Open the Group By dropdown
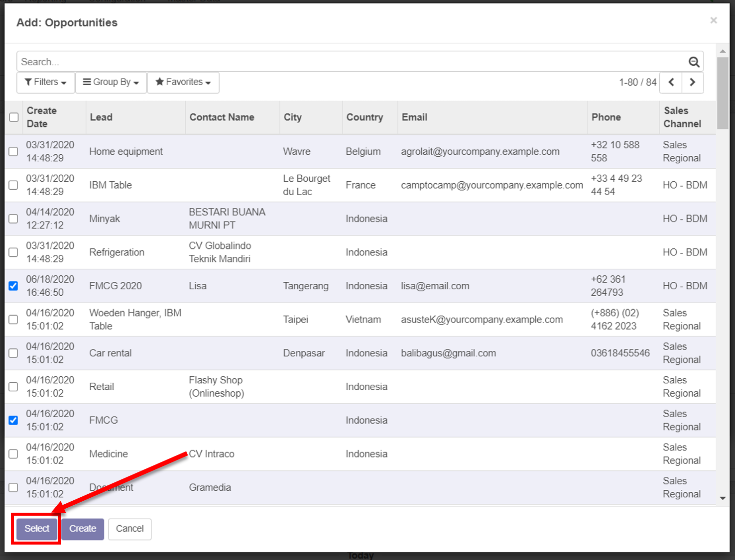This screenshot has height=560, width=735. [111, 82]
